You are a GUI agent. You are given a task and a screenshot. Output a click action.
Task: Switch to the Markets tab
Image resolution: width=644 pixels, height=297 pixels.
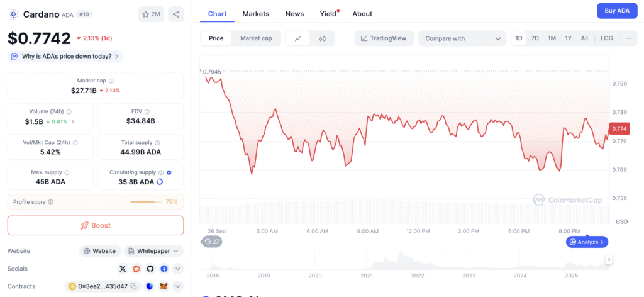point(255,14)
